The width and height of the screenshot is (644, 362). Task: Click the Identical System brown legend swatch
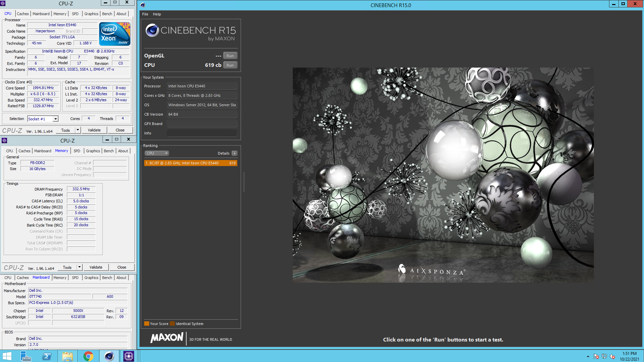point(172,324)
